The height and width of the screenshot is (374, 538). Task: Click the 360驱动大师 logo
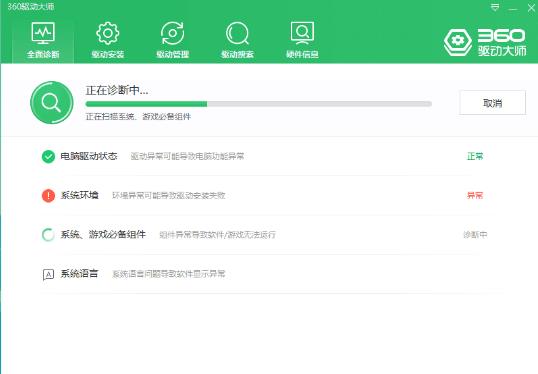[x=485, y=43]
